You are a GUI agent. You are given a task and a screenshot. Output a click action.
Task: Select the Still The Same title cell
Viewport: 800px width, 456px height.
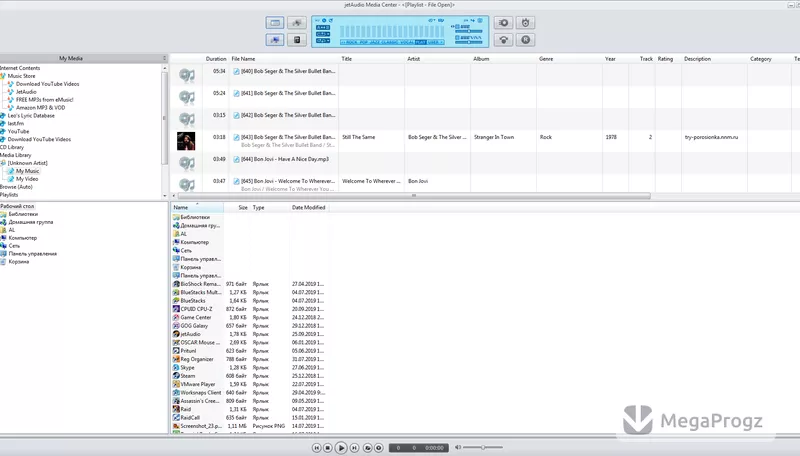359,137
